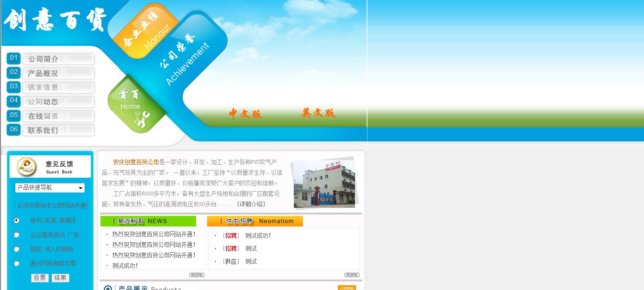Choose the 企业宣传活动, 广告 radio option

coord(17,235)
